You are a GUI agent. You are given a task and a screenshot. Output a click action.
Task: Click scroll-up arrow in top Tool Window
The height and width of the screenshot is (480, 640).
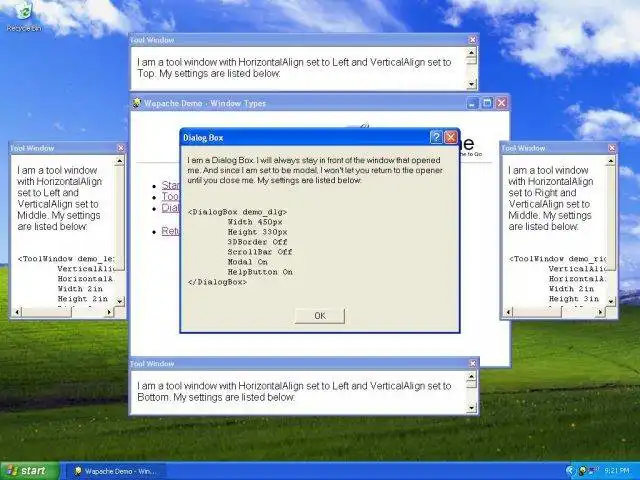click(x=471, y=53)
